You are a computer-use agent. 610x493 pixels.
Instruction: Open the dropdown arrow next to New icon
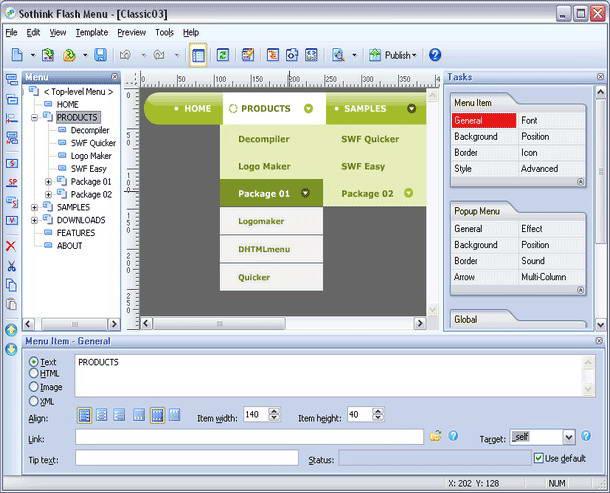pyautogui.click(x=33, y=55)
